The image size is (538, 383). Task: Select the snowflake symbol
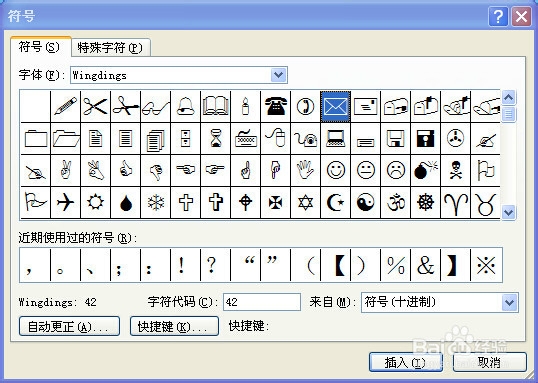155,202
